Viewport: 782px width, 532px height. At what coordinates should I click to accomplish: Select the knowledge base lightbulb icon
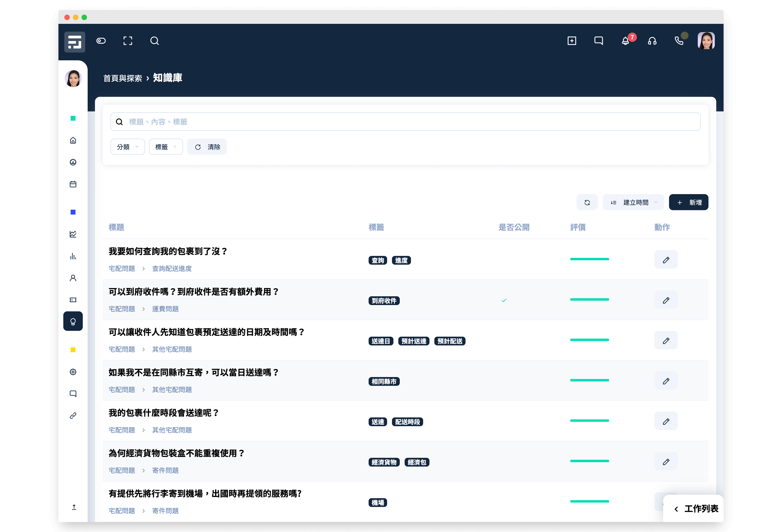point(73,322)
